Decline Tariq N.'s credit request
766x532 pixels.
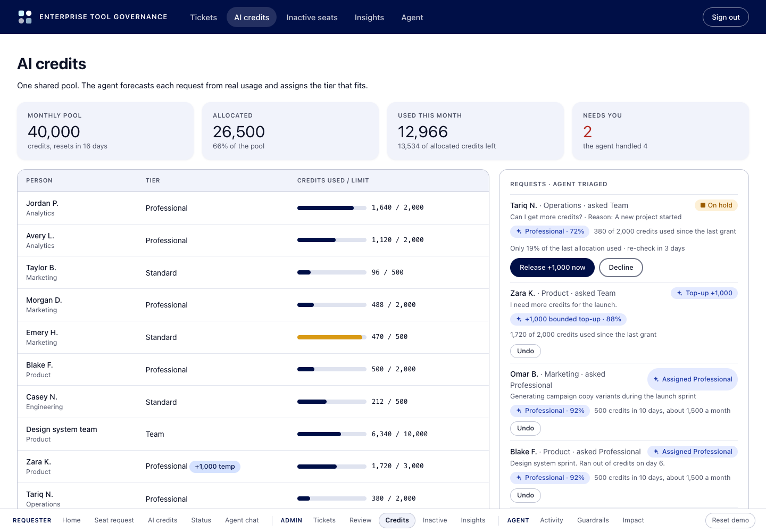pos(621,268)
